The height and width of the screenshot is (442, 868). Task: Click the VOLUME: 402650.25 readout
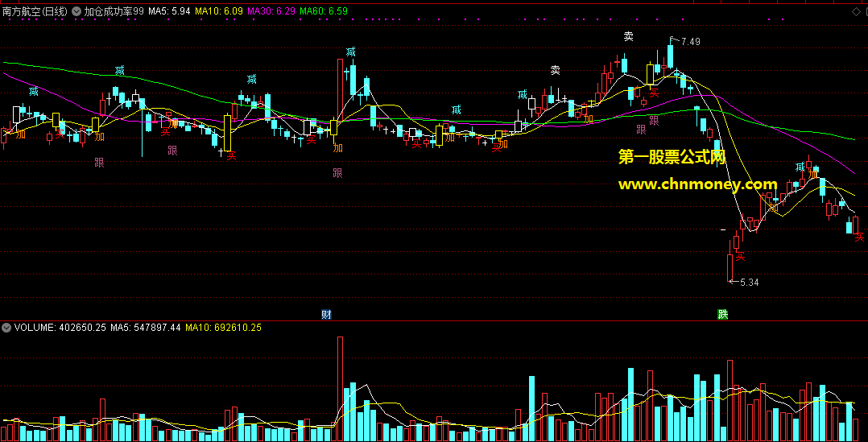pos(60,328)
